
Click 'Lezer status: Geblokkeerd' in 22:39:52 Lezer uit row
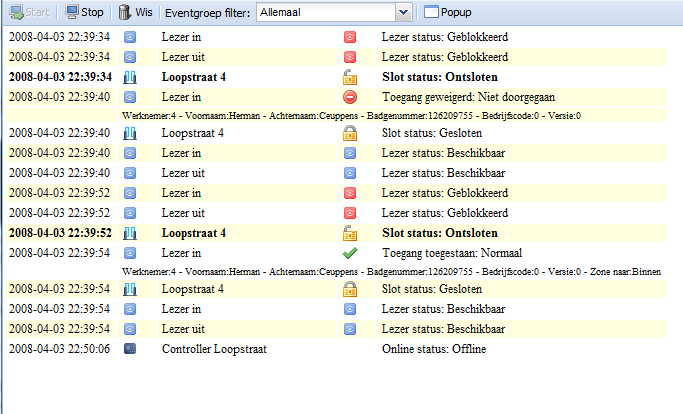point(445,213)
